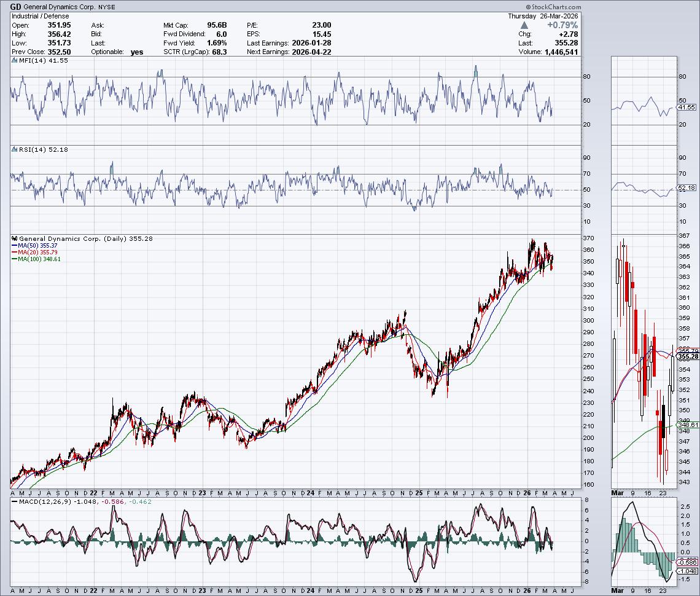
Task: Click the date Thursday 26-Mar-2026
Action: click(x=543, y=16)
